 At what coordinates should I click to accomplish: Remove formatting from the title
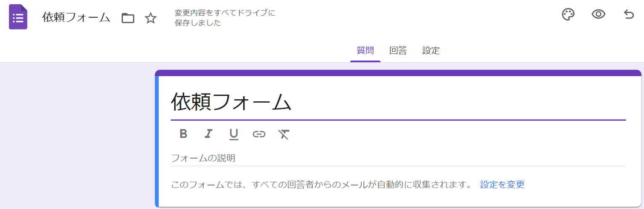[x=284, y=134]
